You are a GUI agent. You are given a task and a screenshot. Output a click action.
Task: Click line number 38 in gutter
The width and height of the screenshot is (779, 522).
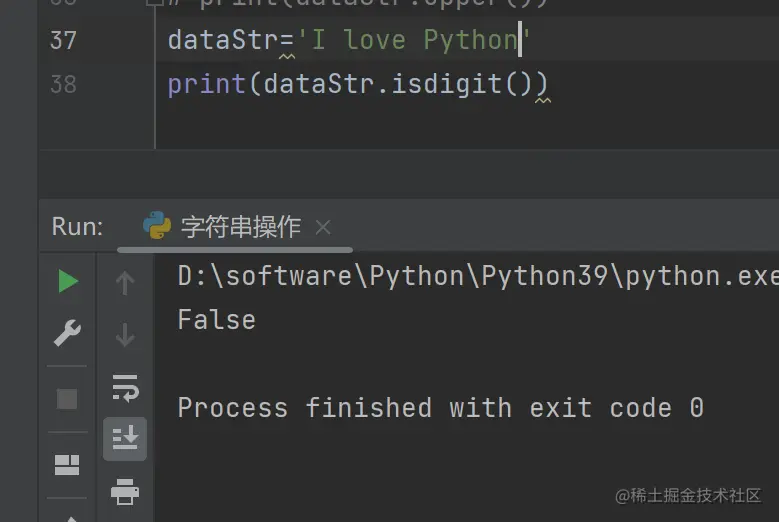63,84
